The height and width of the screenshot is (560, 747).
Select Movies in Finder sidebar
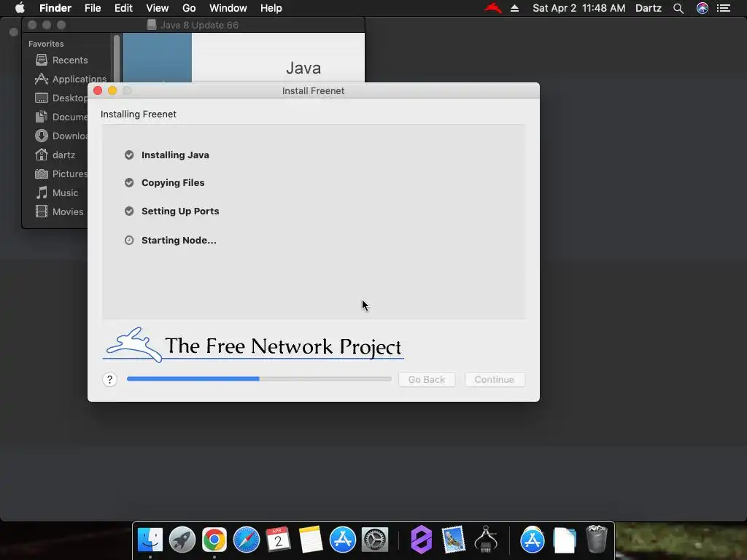(x=60, y=212)
